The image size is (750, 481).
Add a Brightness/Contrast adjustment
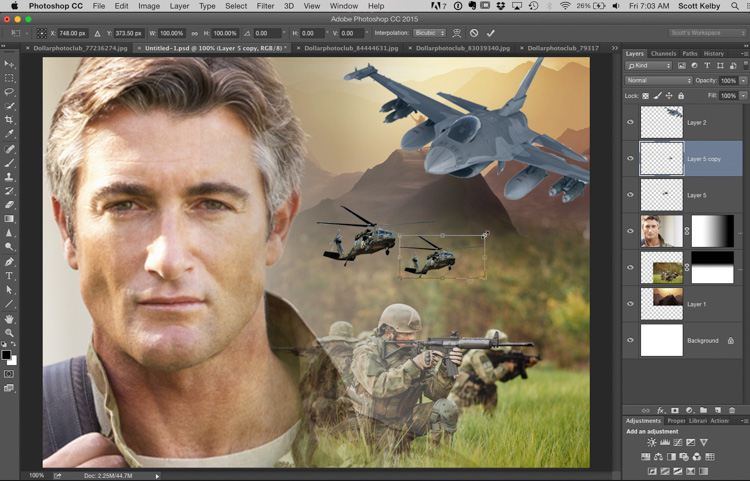point(651,443)
